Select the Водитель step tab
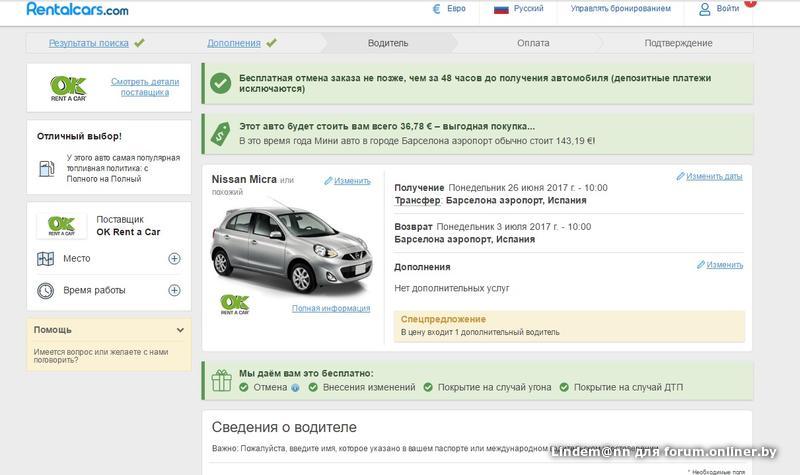Image resolution: width=800 pixels, height=475 pixels. click(388, 43)
